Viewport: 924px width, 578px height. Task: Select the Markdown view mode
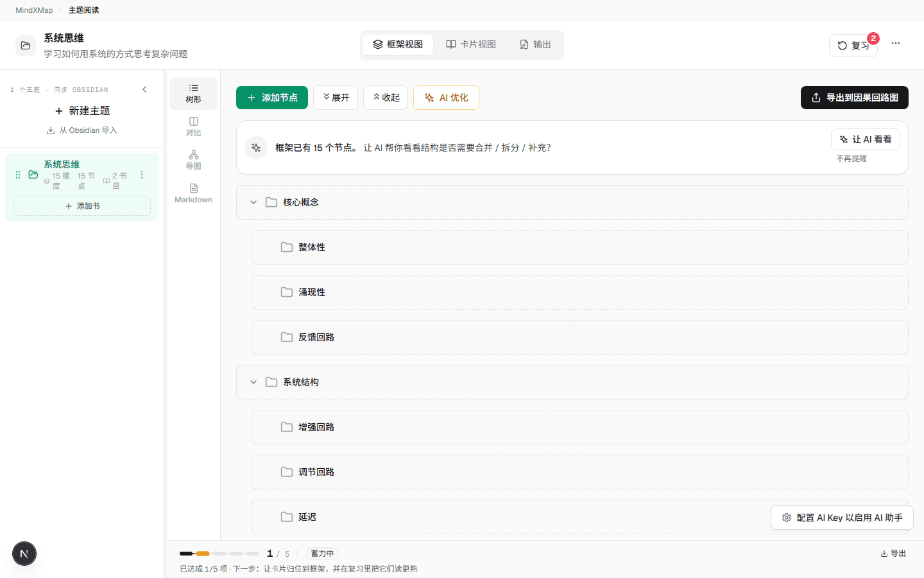click(193, 193)
